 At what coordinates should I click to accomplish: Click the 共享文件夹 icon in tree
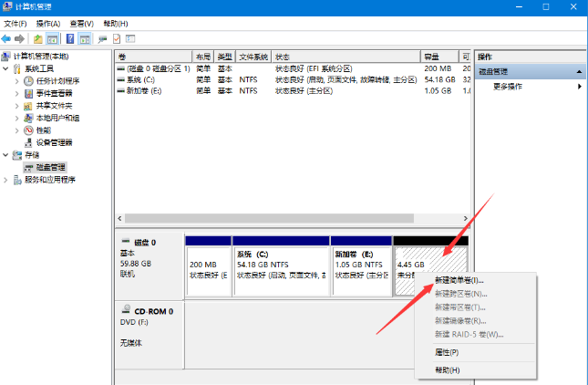pyautogui.click(x=29, y=106)
